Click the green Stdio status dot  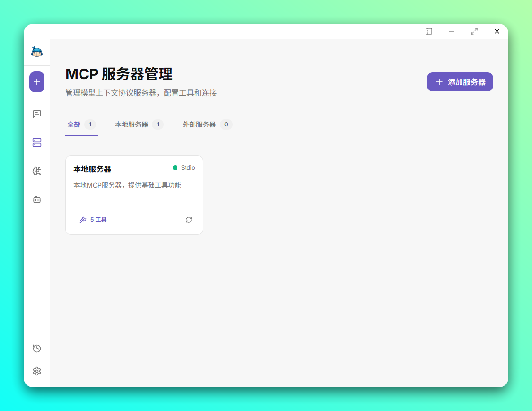(x=175, y=168)
